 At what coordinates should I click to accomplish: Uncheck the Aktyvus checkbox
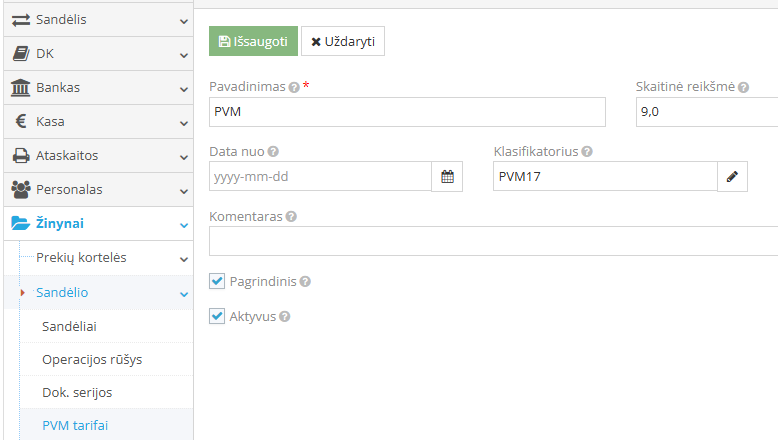click(x=217, y=316)
